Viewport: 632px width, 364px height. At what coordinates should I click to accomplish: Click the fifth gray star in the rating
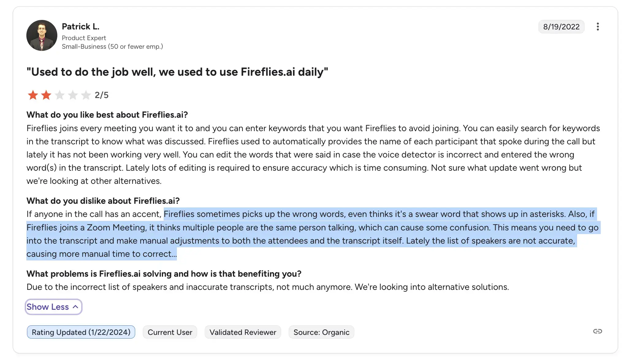[x=85, y=95]
